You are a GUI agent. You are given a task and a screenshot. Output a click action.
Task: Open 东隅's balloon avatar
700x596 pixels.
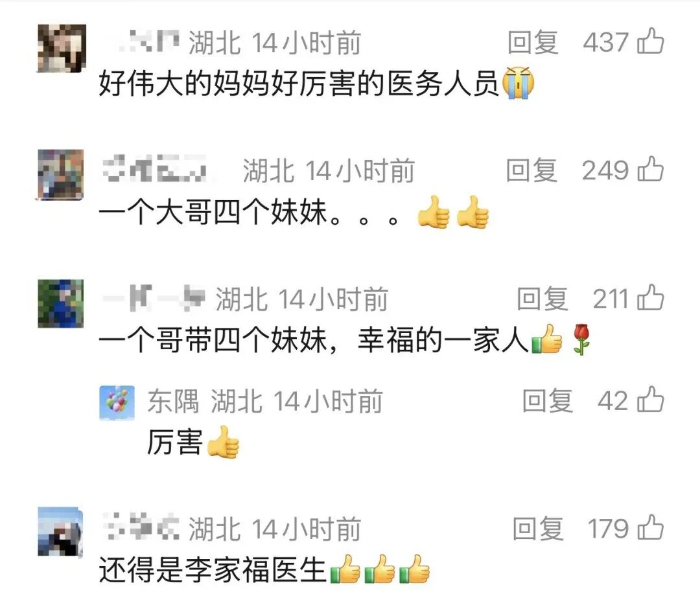(x=117, y=403)
